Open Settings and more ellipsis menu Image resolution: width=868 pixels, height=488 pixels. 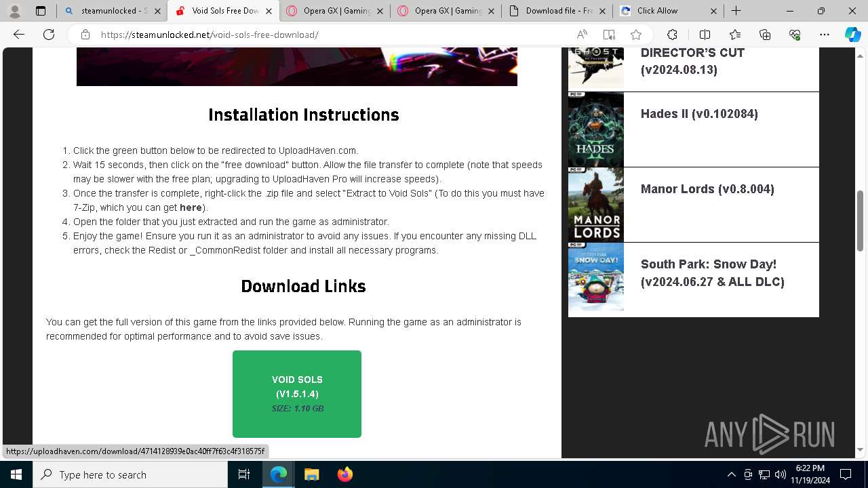pos(825,35)
